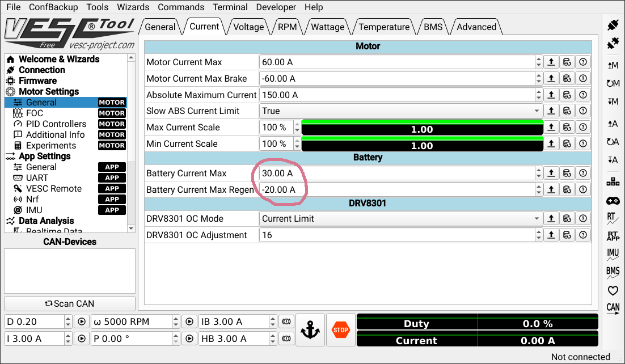Open the ConfBackup menu
The width and height of the screenshot is (625, 364).
pyautogui.click(x=53, y=7)
